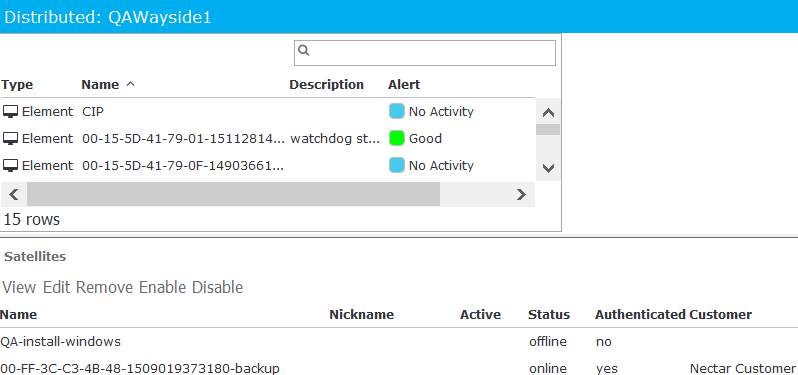This screenshot has width=798, height=375.
Task: Click the View satellite action
Action: click(19, 287)
